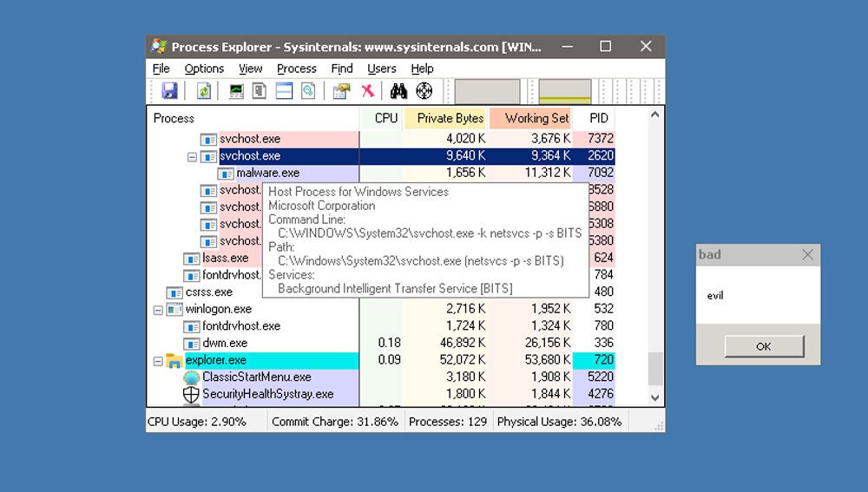Screen dimensions: 868x492
Task: Select fontdrvhost.exe with PID 780
Action: (x=381, y=326)
